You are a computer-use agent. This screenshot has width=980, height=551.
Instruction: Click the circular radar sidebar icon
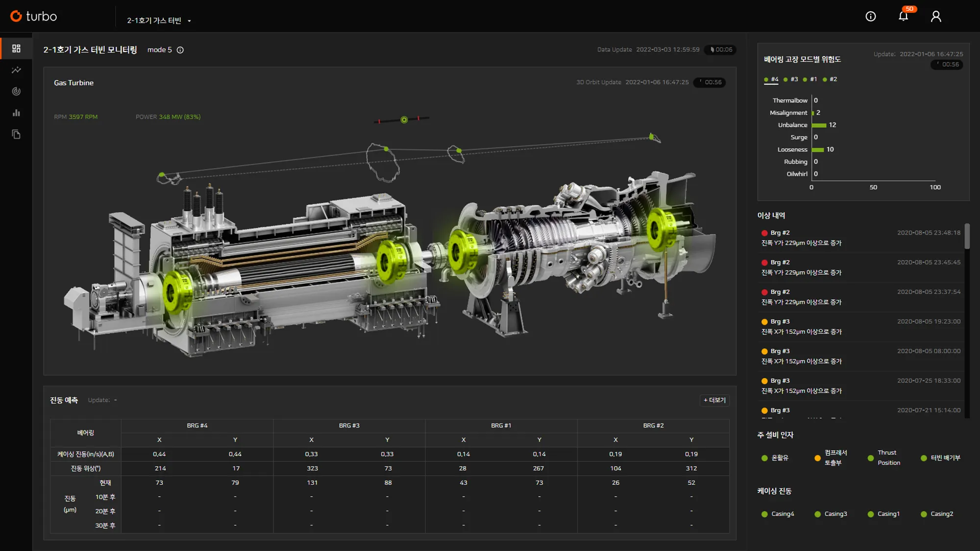coord(16,92)
